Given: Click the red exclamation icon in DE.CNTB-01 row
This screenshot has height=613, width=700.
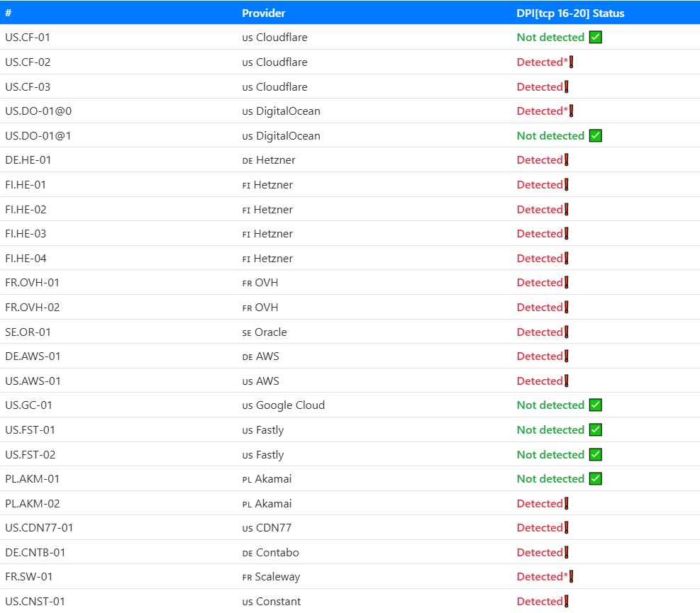Looking at the screenshot, I should click(567, 552).
